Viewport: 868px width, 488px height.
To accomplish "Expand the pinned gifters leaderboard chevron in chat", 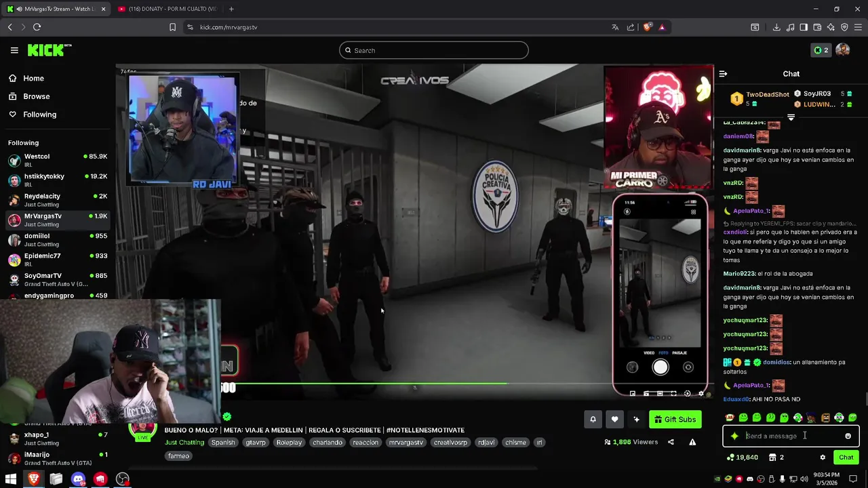I will [x=791, y=117].
